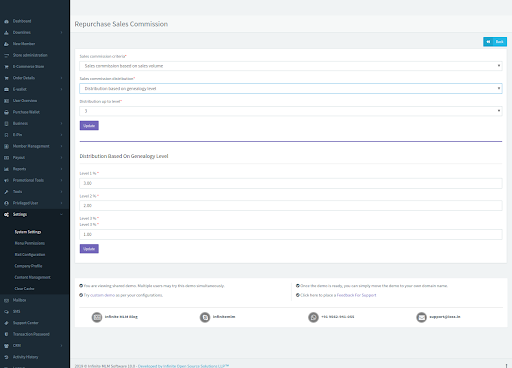
Task: Click the SMS chat bubble icon
Action: (6, 312)
